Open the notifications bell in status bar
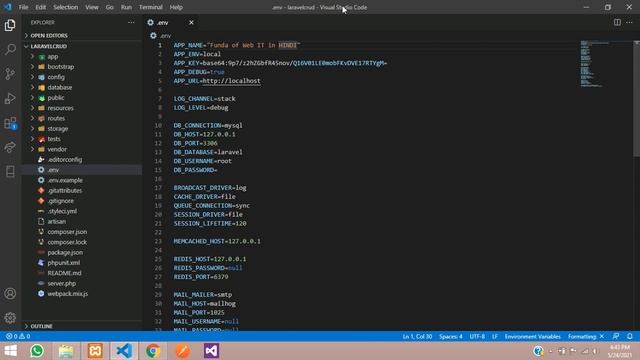Screen dimensions: 640x360 tap(630, 336)
